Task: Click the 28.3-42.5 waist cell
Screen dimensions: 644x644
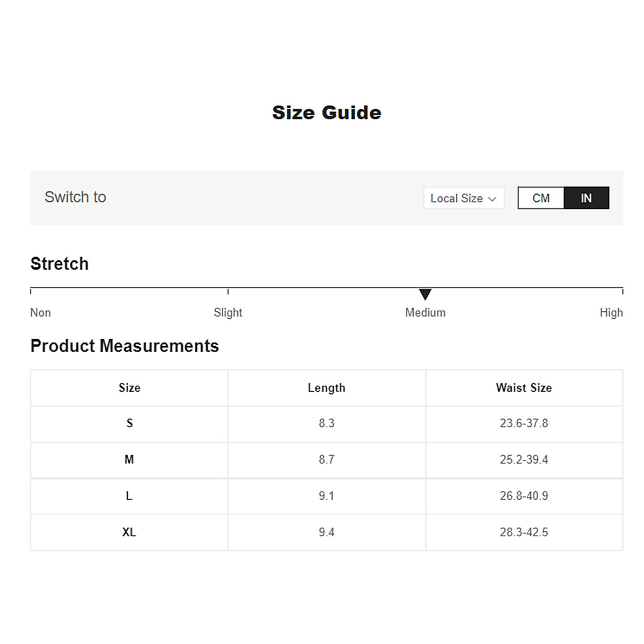Action: click(x=524, y=532)
